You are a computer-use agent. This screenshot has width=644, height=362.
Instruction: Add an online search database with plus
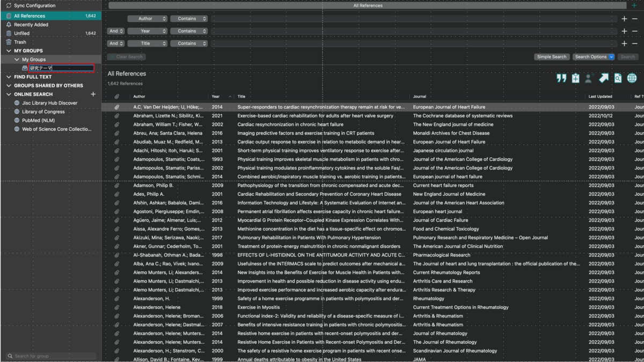(93, 94)
